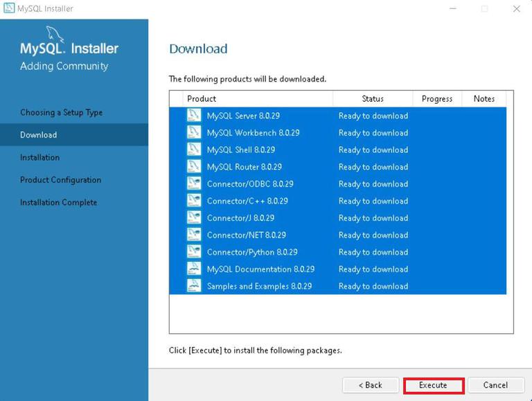Click the Connector/NET 8.0.29 icon
532x401 pixels.
[x=194, y=234]
